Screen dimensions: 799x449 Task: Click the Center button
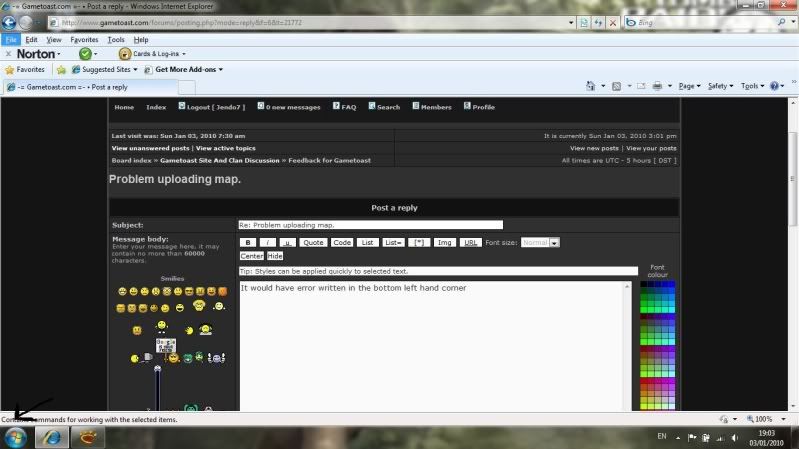coord(252,256)
